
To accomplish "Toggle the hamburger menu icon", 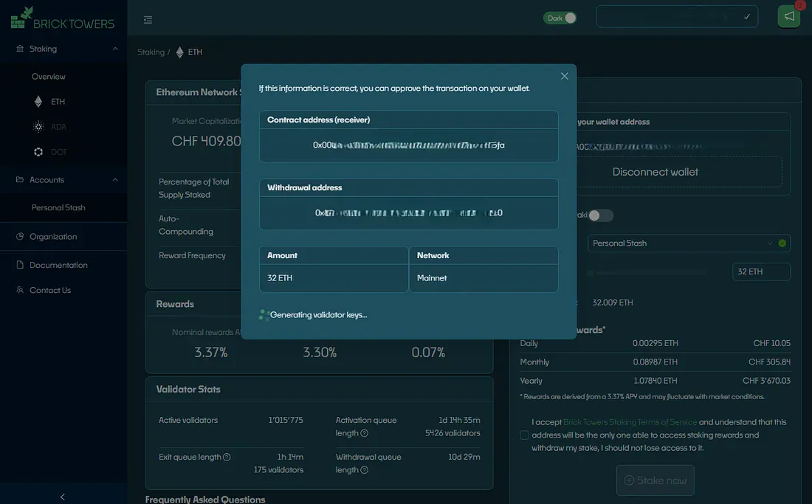I will pos(148,20).
